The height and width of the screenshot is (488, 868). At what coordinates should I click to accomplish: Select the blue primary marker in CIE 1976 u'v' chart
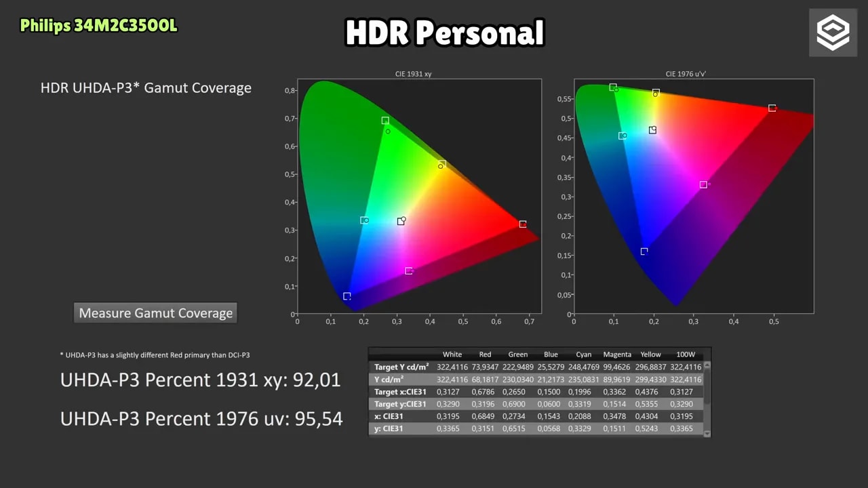coord(644,251)
